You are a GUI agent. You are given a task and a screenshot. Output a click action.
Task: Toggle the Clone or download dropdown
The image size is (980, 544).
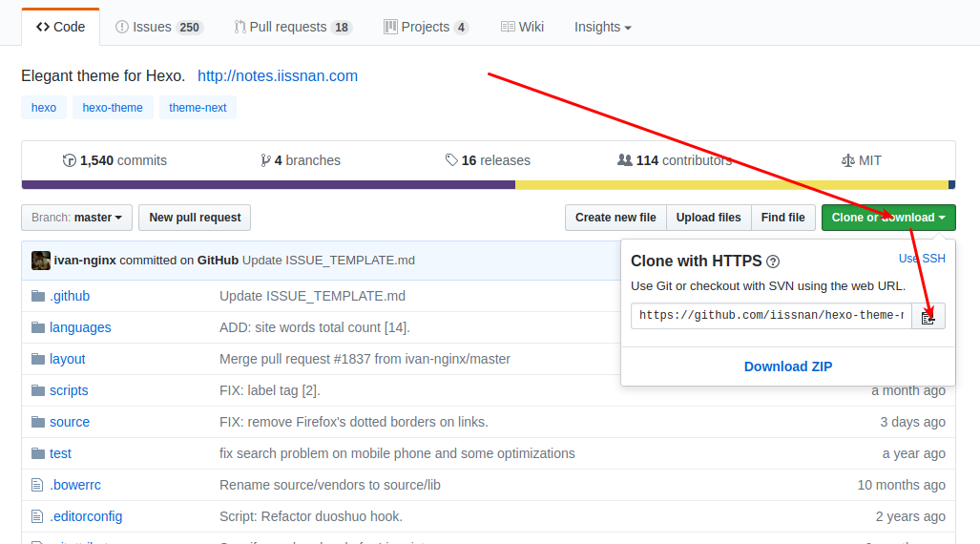pos(888,218)
